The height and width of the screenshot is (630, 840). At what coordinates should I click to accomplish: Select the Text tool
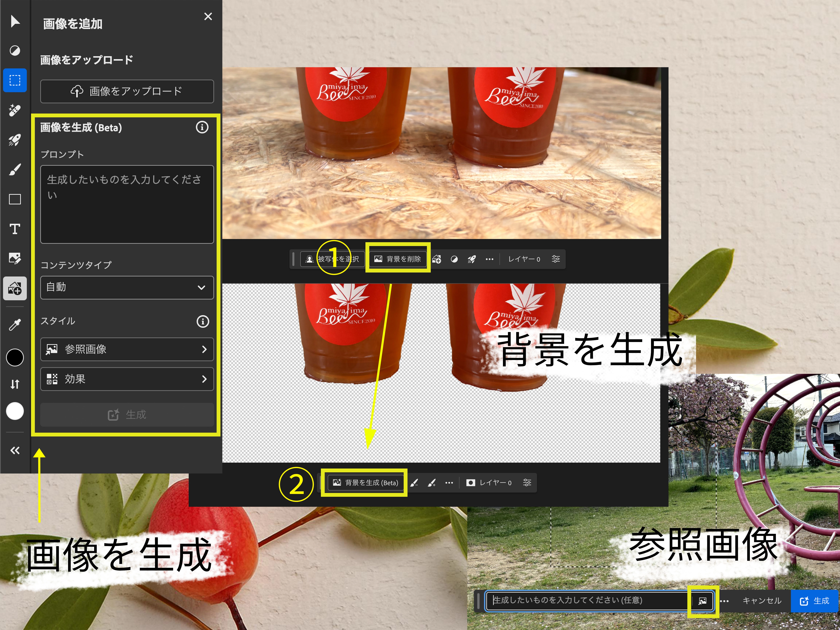[15, 229]
